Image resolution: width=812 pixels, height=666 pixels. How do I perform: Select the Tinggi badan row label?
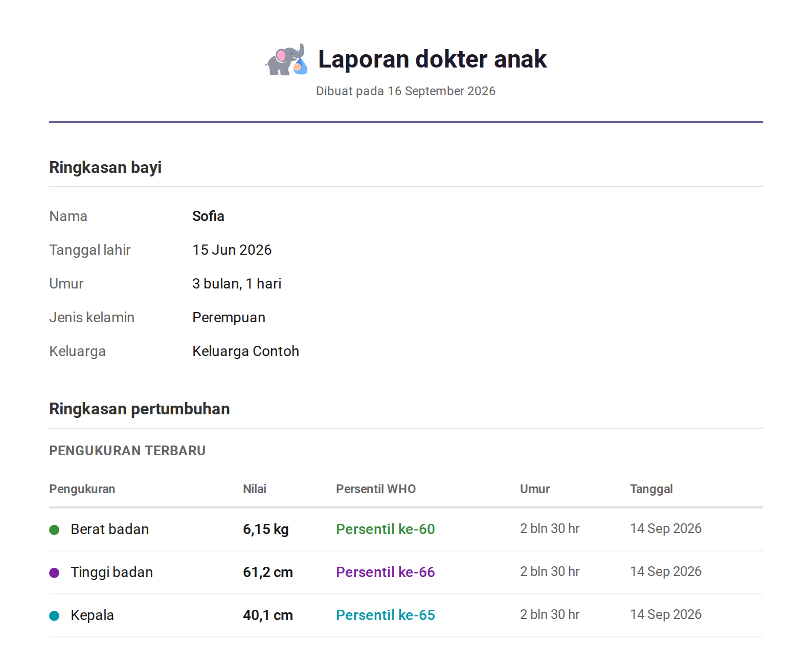112,572
